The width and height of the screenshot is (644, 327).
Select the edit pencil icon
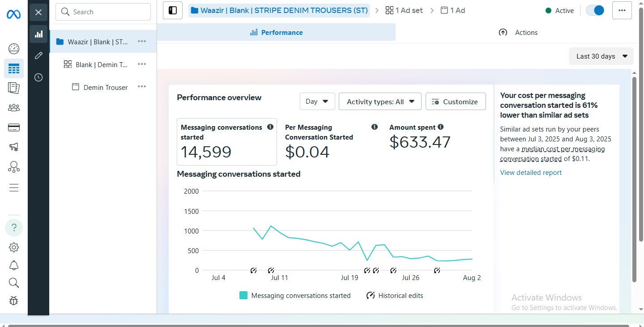pos(38,55)
